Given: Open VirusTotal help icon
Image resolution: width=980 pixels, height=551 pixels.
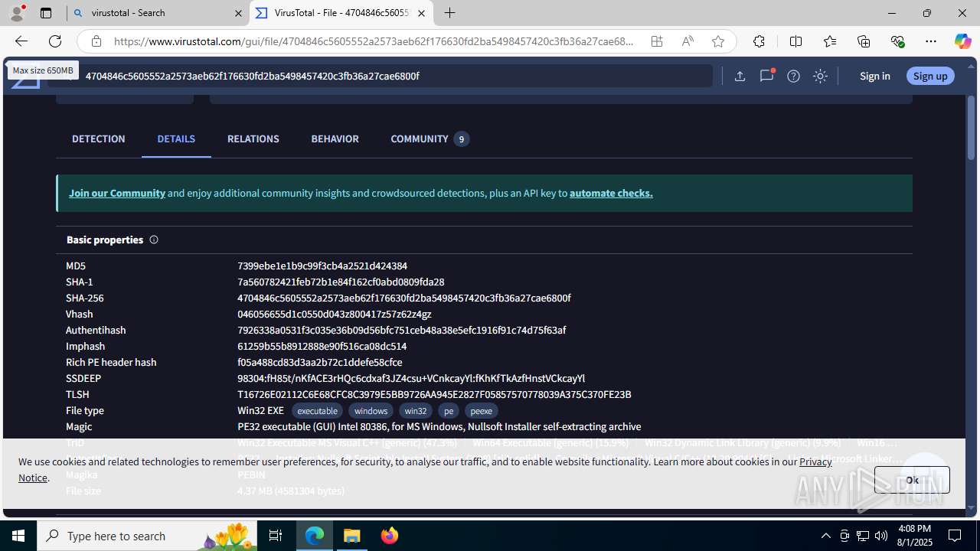Looking at the screenshot, I should coord(793,76).
